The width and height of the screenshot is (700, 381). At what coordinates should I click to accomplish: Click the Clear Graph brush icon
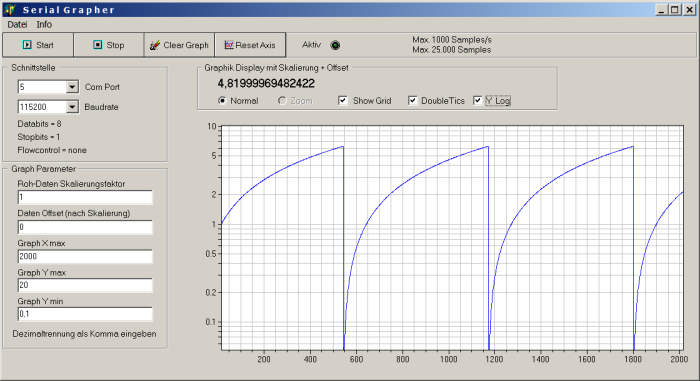[x=154, y=45]
